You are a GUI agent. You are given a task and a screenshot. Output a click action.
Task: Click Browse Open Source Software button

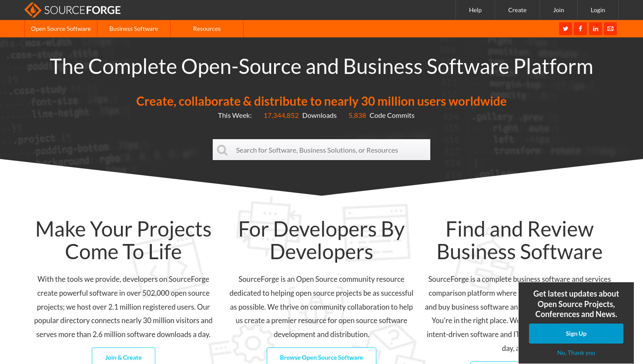(321, 357)
